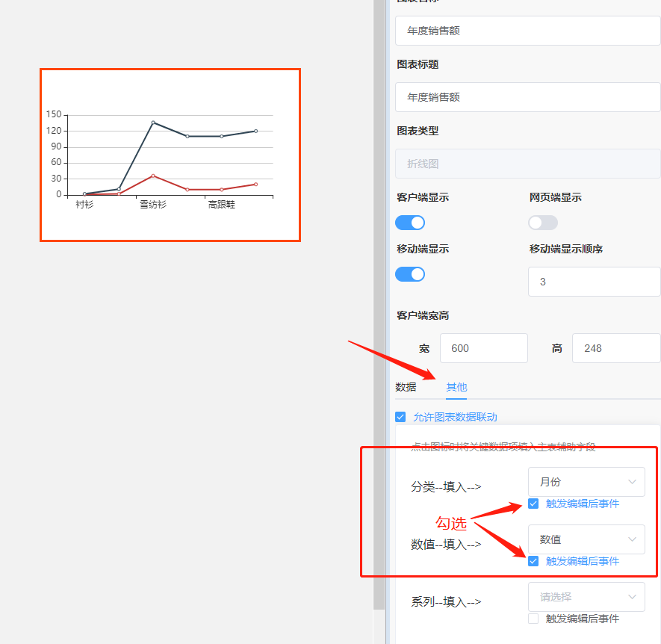Click the width field showing 600
Screen dimensions: 661x644
(483, 348)
